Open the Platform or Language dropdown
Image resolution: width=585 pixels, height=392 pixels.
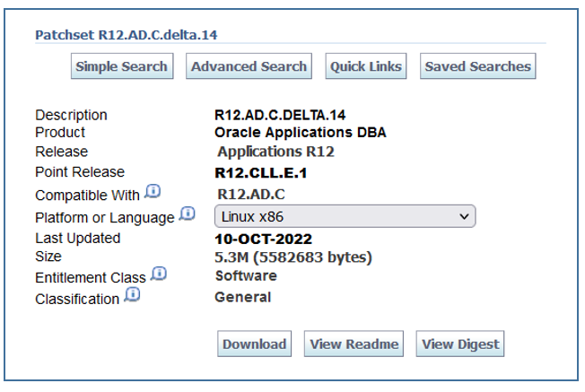(x=345, y=216)
